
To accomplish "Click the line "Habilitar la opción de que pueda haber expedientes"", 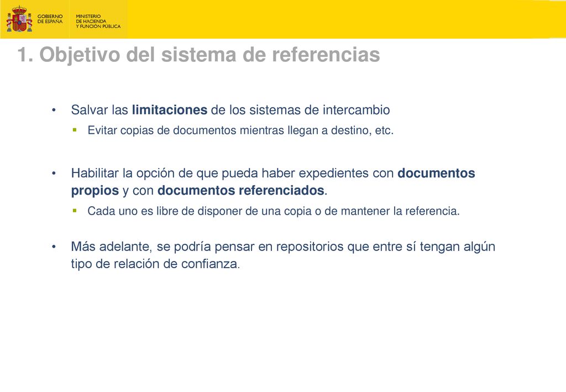I will pos(273,173).
